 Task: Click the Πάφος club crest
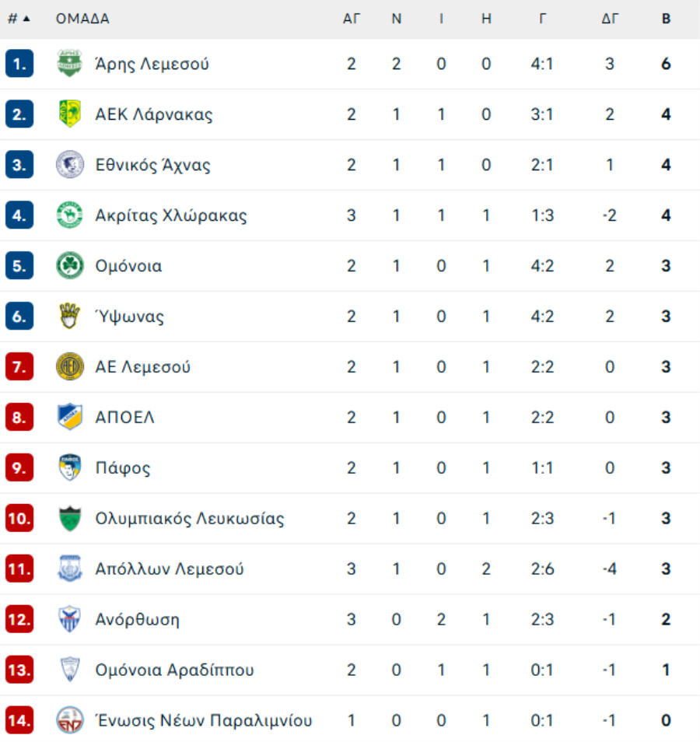[x=69, y=467]
